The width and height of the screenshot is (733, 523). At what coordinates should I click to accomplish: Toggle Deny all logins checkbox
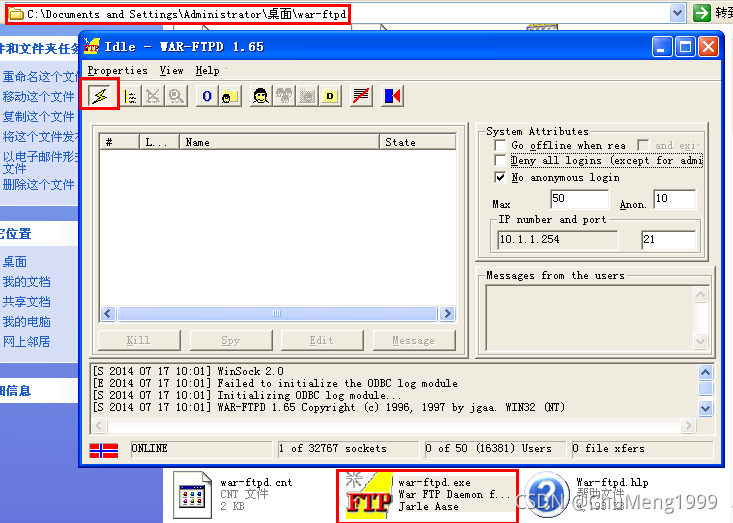500,161
